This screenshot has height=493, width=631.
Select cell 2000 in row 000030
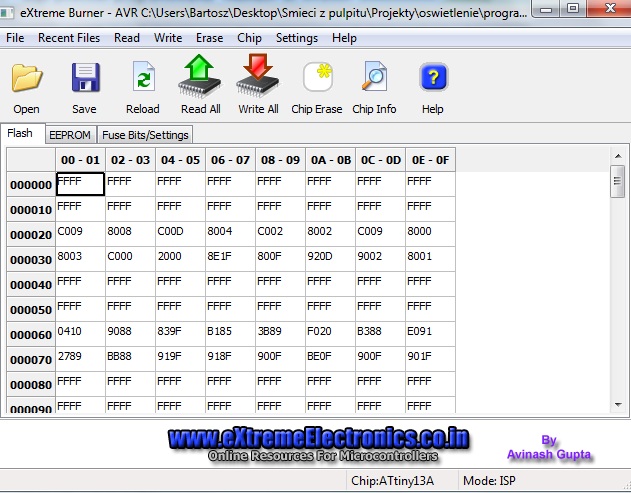(x=180, y=259)
